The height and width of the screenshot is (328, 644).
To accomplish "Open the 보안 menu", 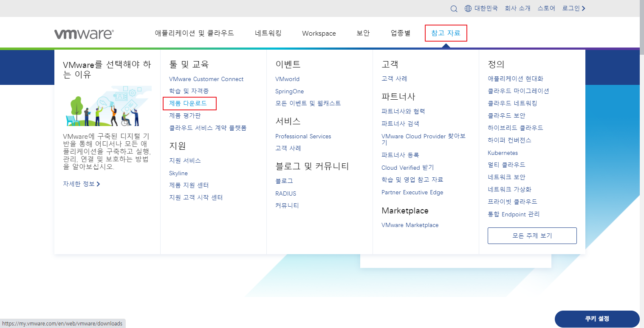I will (363, 33).
